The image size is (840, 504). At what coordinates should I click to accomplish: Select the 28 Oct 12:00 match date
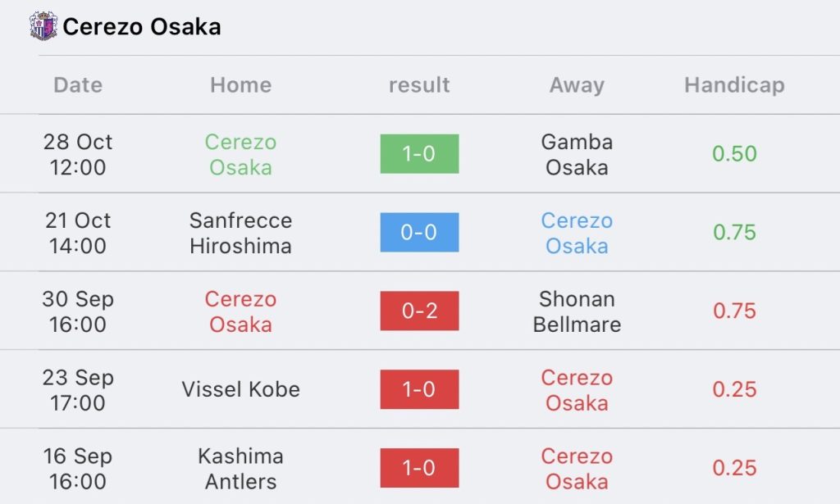[78, 155]
